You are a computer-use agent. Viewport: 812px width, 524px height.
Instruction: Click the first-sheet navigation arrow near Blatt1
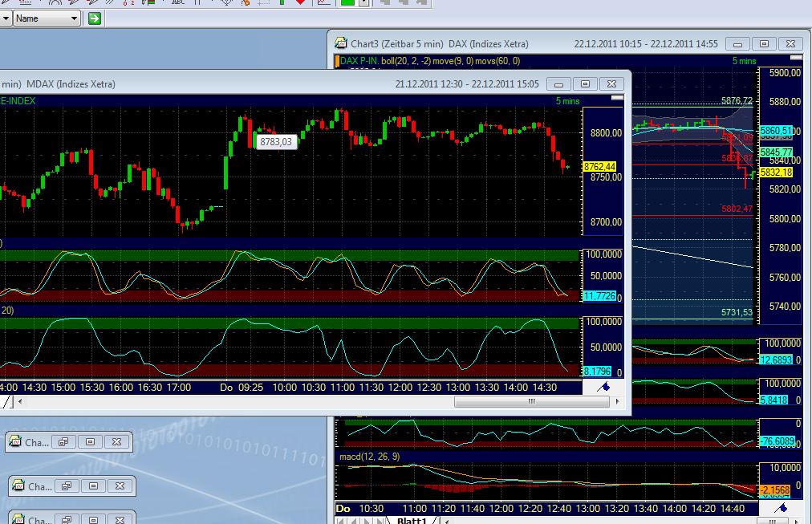tap(340, 520)
